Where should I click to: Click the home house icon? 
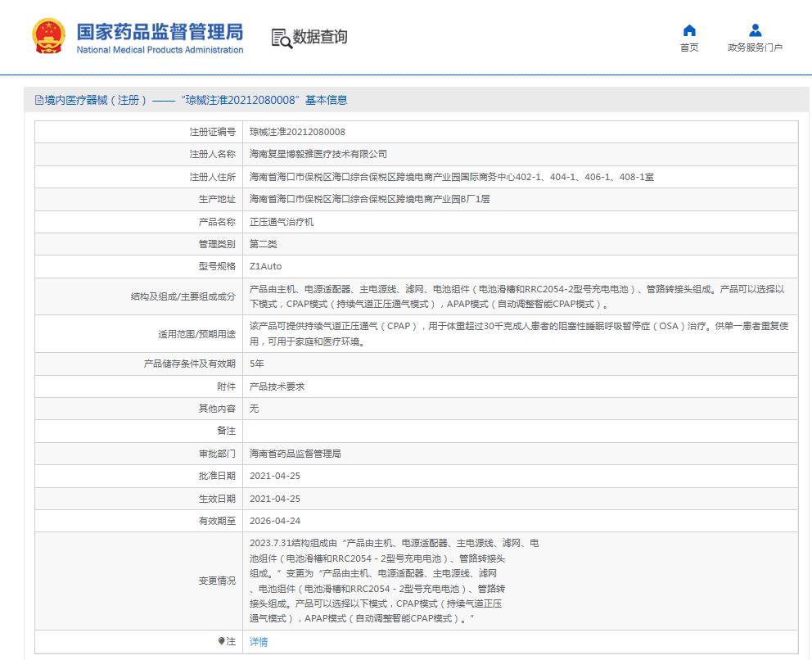[x=689, y=30]
